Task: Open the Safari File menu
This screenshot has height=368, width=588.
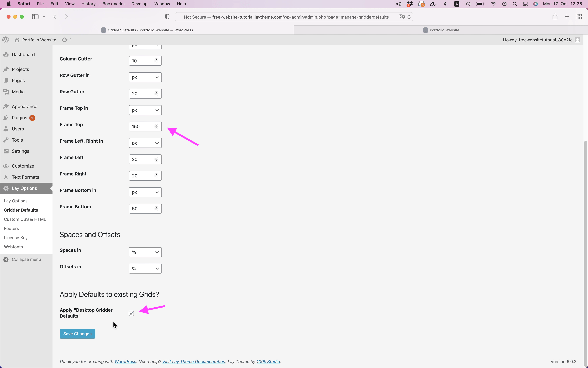Action: [x=40, y=4]
